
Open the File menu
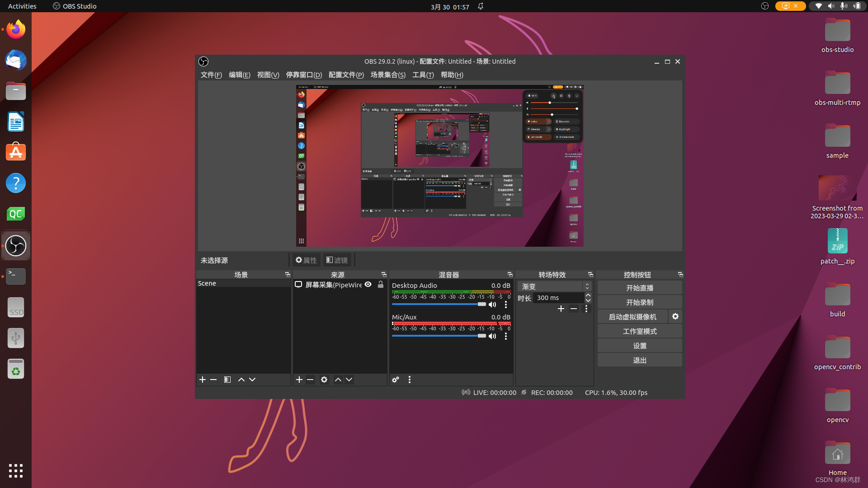point(211,75)
